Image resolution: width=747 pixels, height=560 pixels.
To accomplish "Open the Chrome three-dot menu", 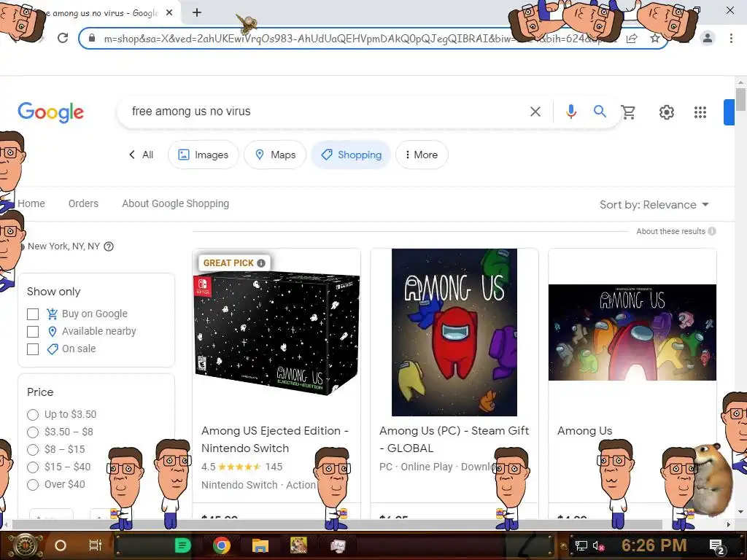I will pyautogui.click(x=731, y=38).
